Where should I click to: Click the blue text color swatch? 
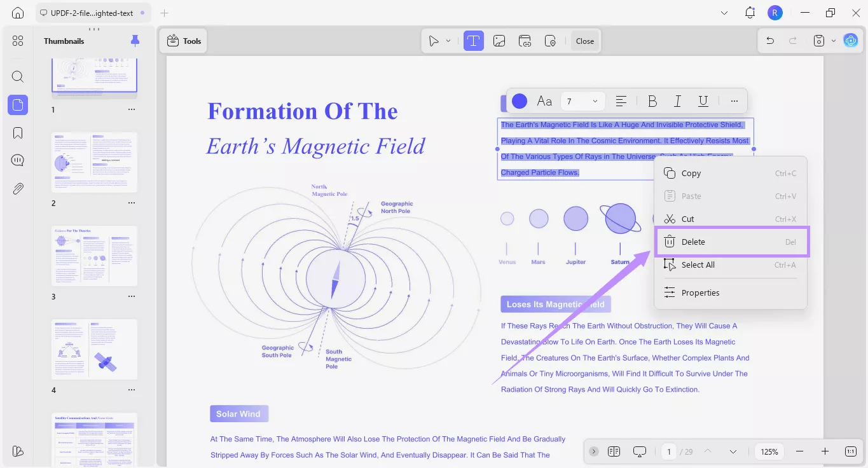520,101
